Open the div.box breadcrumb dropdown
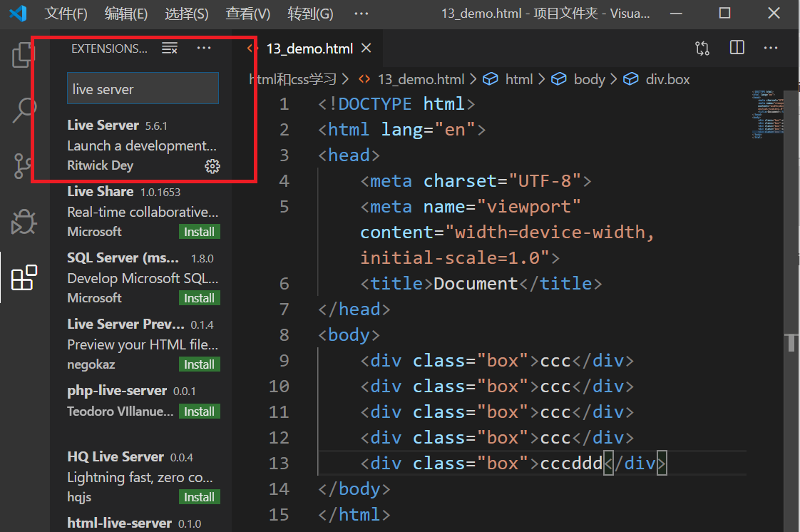The height and width of the screenshot is (532, 800). [x=667, y=79]
